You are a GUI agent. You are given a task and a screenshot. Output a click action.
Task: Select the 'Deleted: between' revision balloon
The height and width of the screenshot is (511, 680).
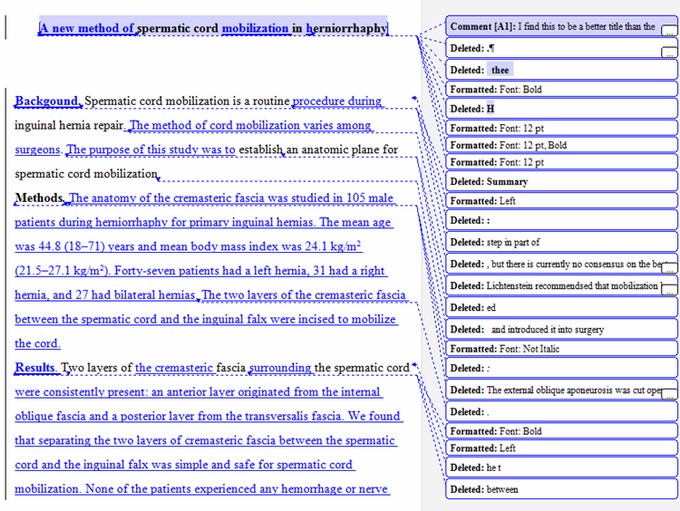pos(561,489)
